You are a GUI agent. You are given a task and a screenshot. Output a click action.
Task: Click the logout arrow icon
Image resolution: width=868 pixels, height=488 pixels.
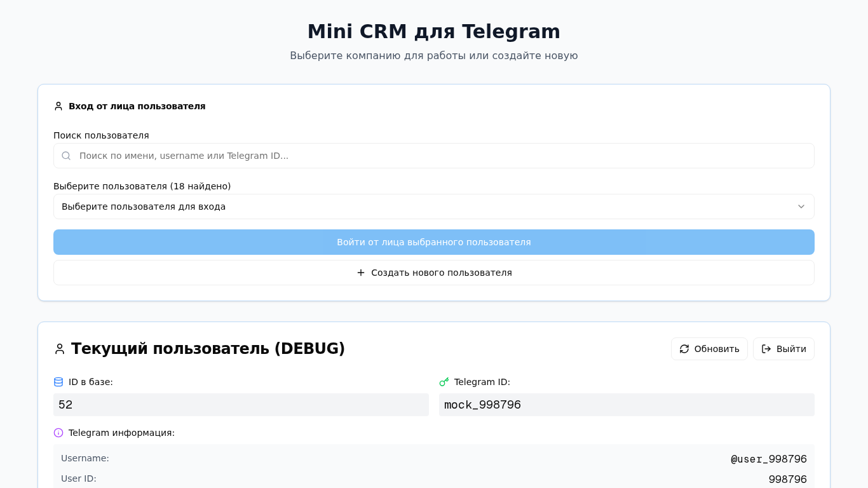pos(766,349)
